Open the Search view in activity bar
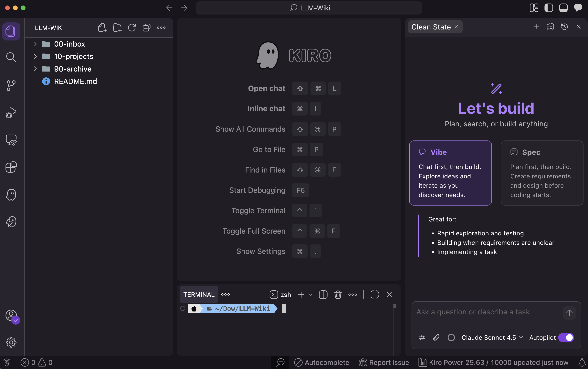The image size is (588, 369). point(11,57)
